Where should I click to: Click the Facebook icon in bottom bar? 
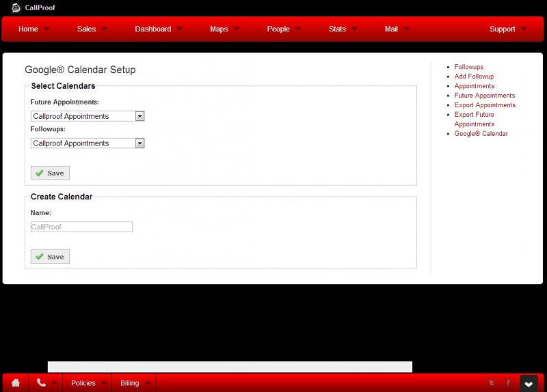(x=508, y=383)
